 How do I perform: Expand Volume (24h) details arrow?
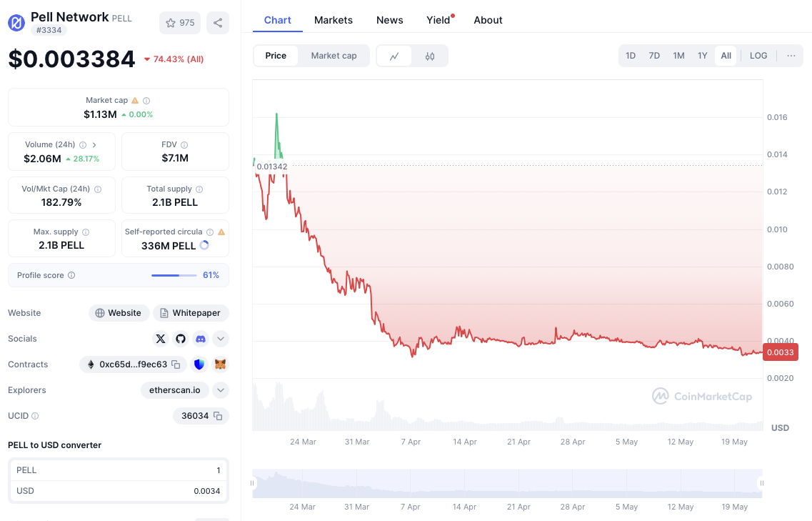[x=94, y=145]
